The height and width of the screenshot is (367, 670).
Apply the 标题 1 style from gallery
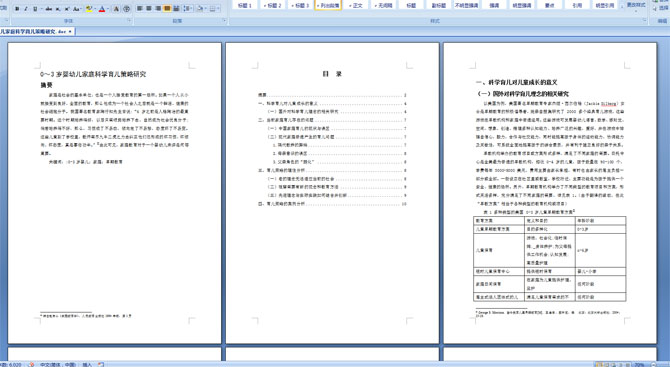coord(244,5)
